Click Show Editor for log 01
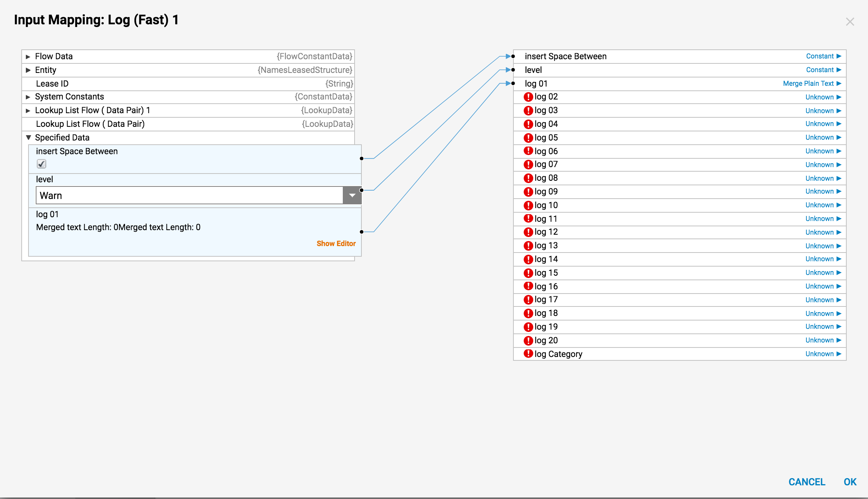Screen dimensions: 868x499 tap(336, 243)
